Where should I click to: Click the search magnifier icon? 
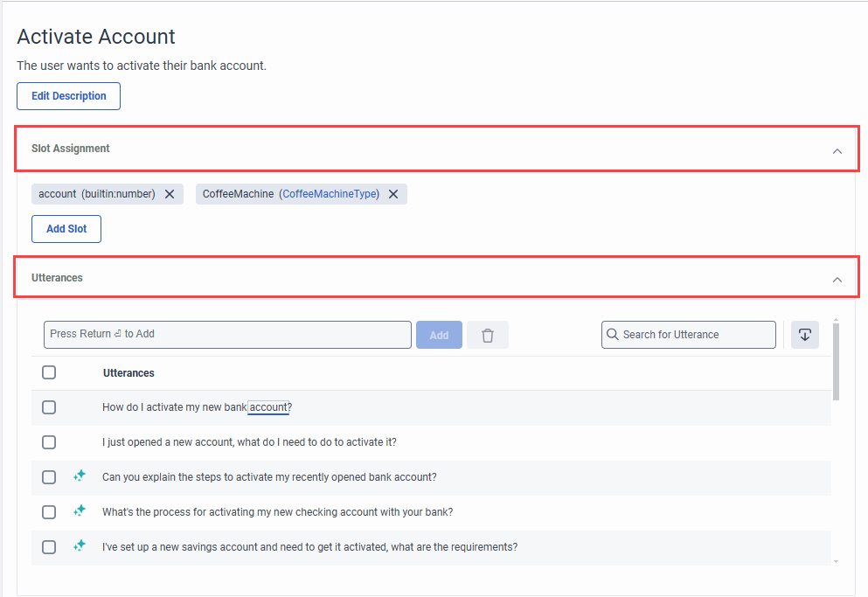point(612,335)
